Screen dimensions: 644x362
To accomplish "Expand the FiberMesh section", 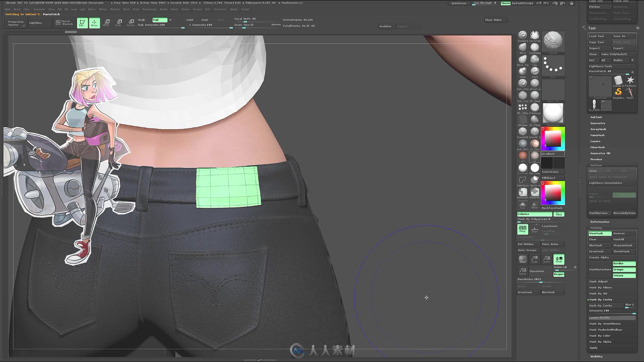I will (598, 147).
